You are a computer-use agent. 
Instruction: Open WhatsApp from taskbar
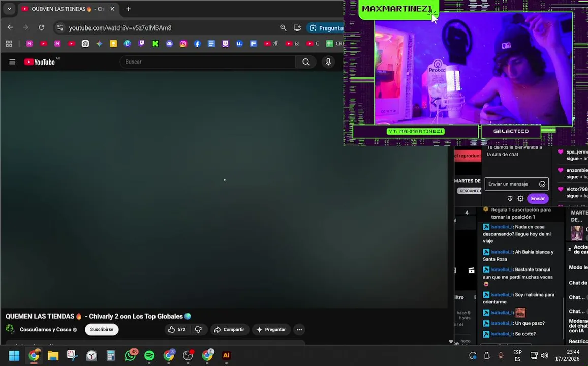[x=130, y=355]
